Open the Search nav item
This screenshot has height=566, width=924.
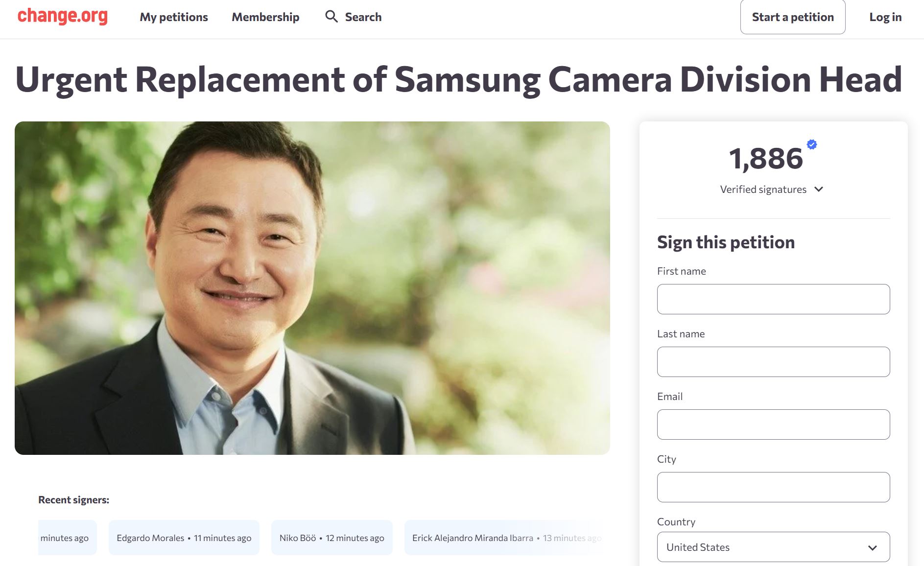(354, 17)
